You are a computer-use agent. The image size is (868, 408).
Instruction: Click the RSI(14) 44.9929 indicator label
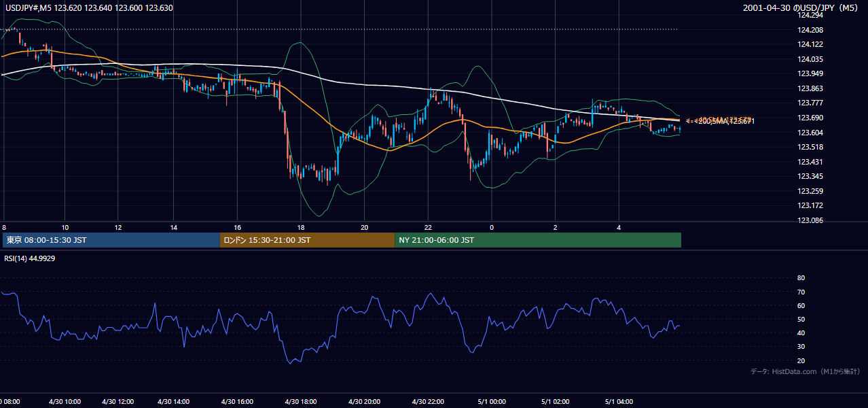30,258
